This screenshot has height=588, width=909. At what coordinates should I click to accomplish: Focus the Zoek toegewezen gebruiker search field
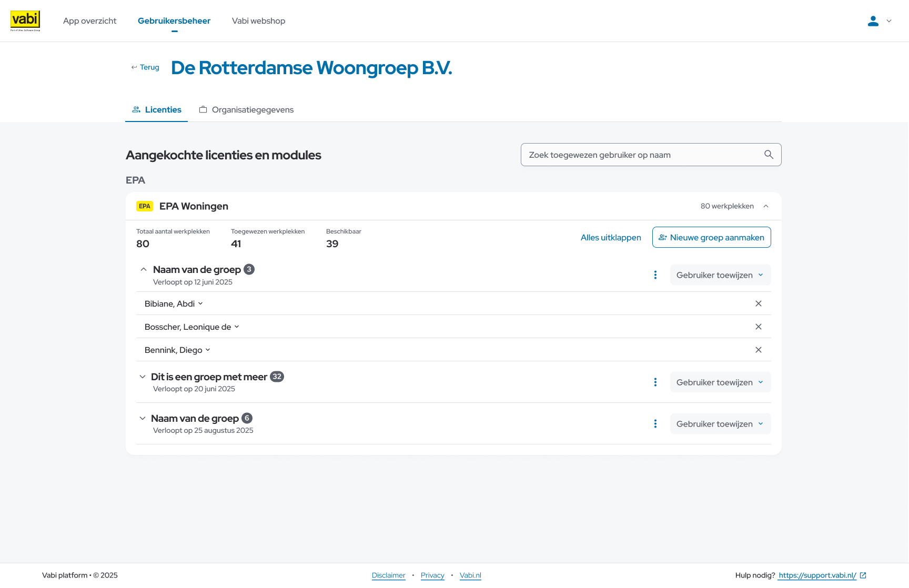click(x=642, y=155)
